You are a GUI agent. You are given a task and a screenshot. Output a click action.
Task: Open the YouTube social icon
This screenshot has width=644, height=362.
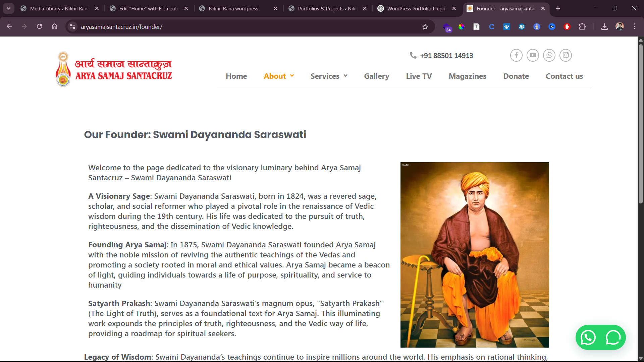[x=533, y=55]
